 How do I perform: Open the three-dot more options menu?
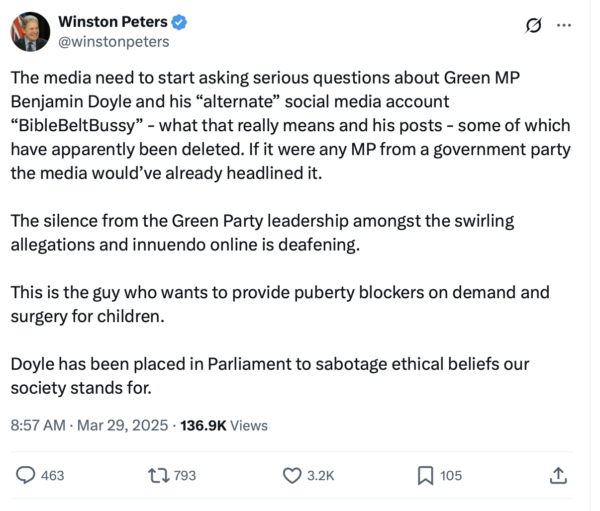coord(565,27)
